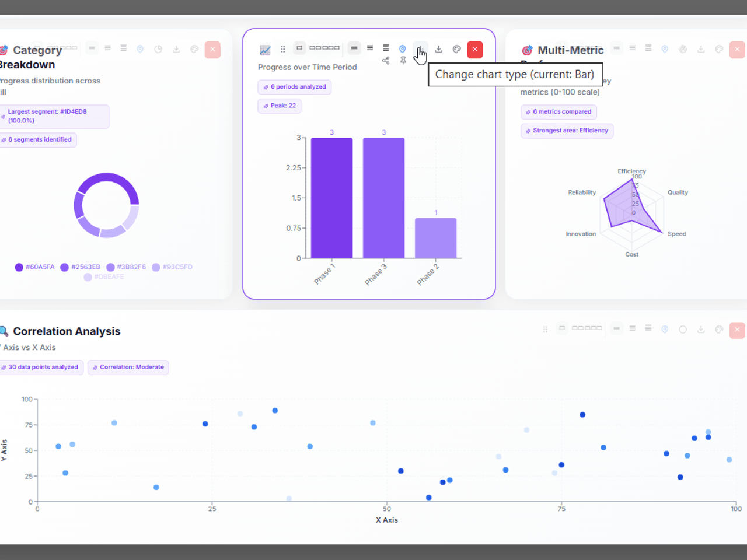The height and width of the screenshot is (560, 747).
Task: Open palette icon on Multi-Metric card
Action: [719, 49]
